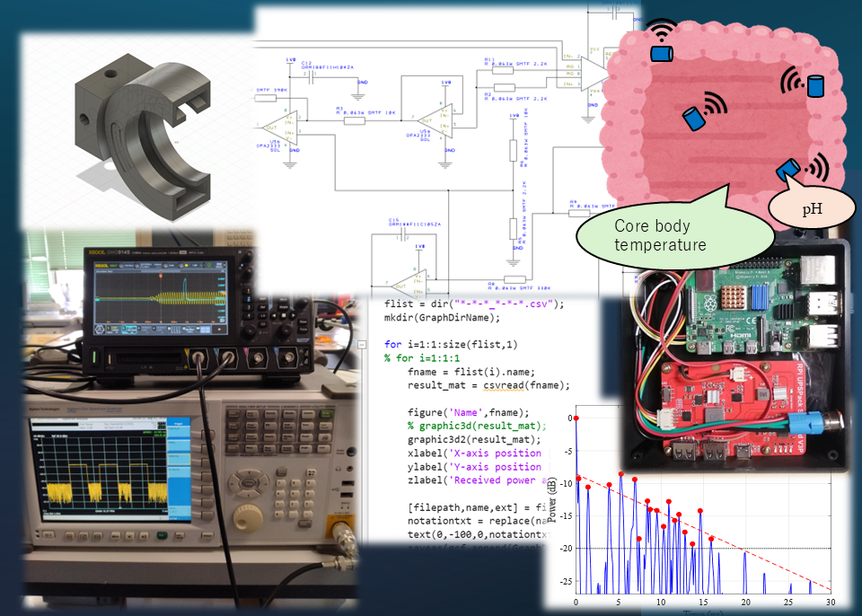Select the R2 2.2K resistor in the schematic
The width and height of the screenshot is (862, 616).
(x=504, y=87)
